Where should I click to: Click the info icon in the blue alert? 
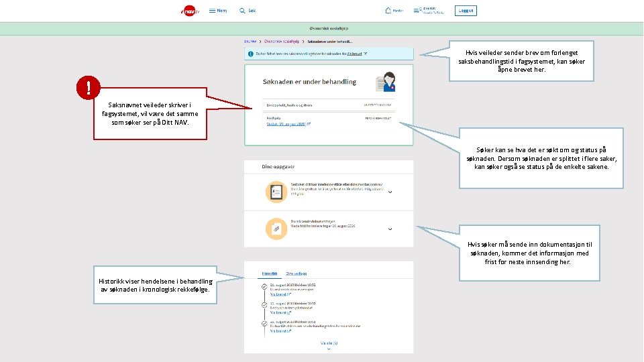tap(250, 54)
